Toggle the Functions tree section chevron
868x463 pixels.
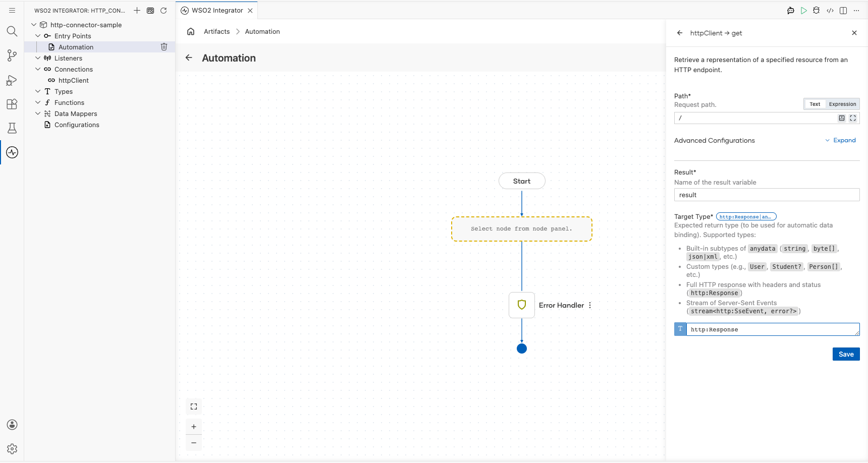[x=38, y=102]
